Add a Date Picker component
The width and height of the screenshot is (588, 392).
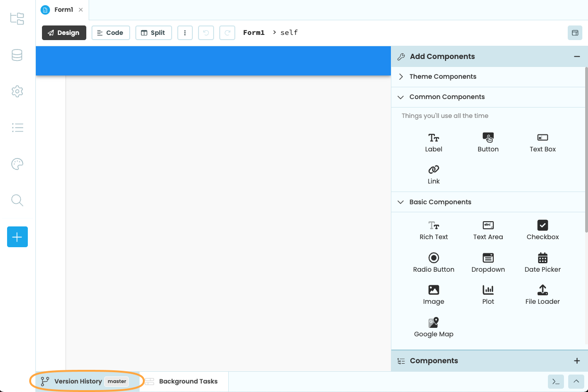tap(542, 263)
